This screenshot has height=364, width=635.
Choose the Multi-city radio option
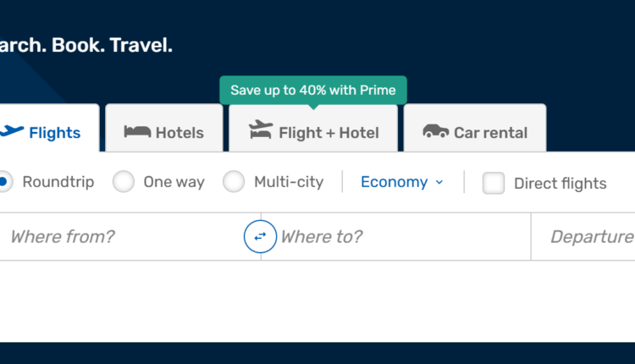pos(234,182)
